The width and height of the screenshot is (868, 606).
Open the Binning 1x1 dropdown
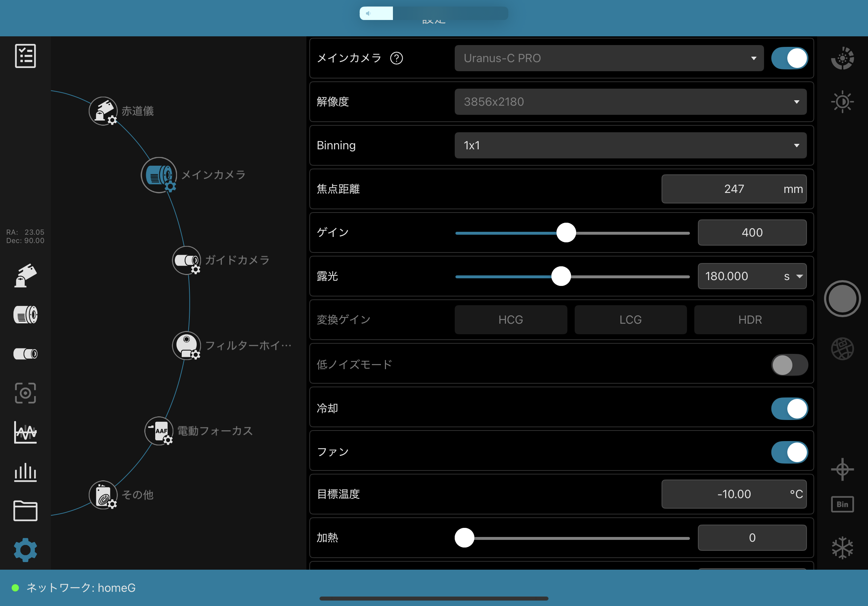[630, 145]
